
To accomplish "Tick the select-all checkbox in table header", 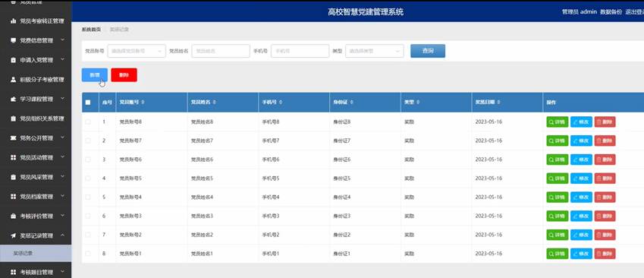I will tap(88, 103).
